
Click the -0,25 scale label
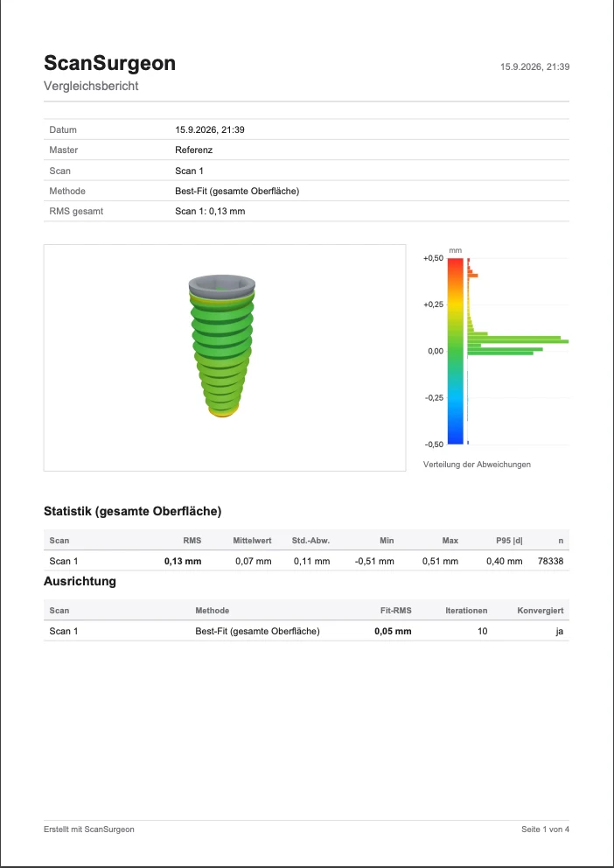[x=434, y=398]
